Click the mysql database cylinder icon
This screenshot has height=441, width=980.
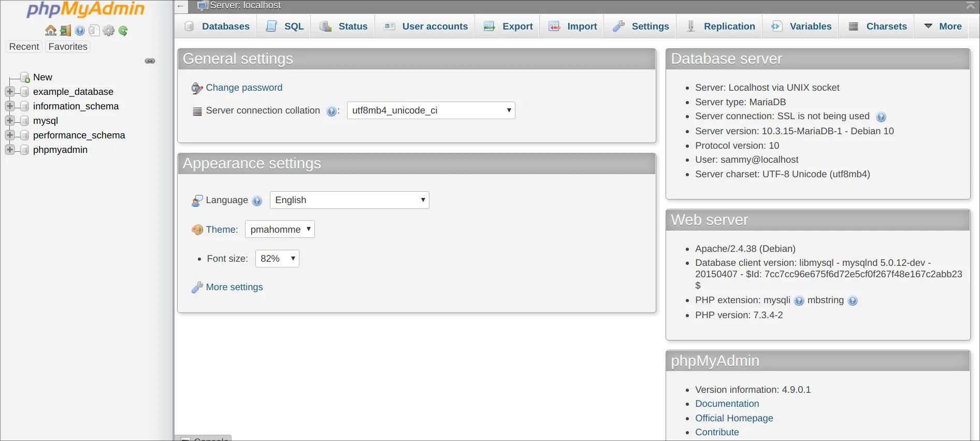(24, 121)
